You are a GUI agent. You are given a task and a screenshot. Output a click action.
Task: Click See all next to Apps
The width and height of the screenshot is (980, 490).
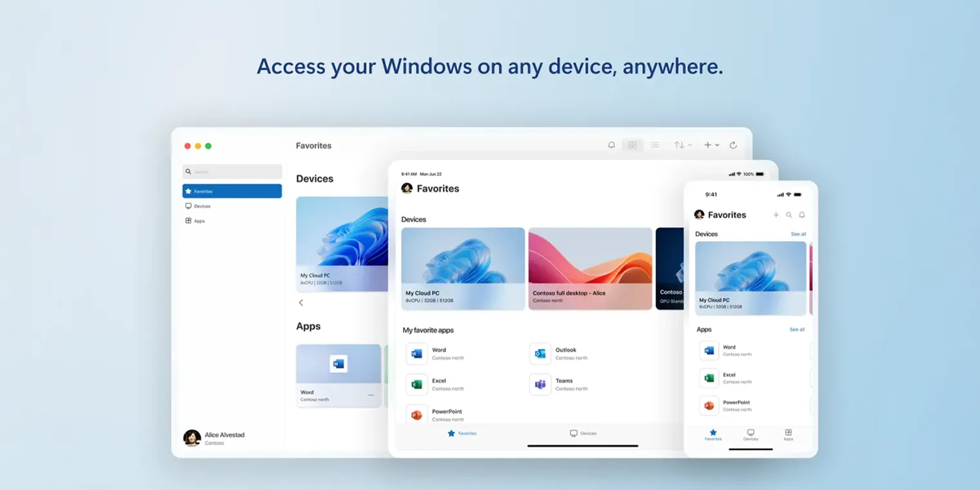click(798, 329)
